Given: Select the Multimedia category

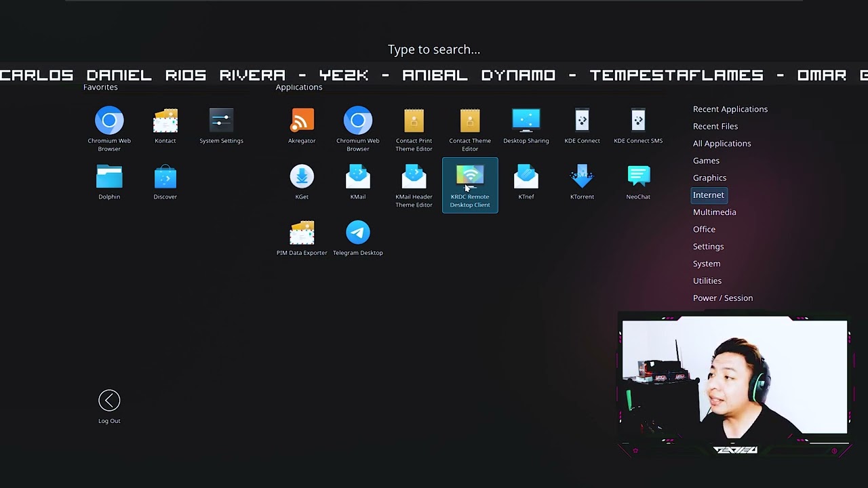Looking at the screenshot, I should (x=714, y=212).
